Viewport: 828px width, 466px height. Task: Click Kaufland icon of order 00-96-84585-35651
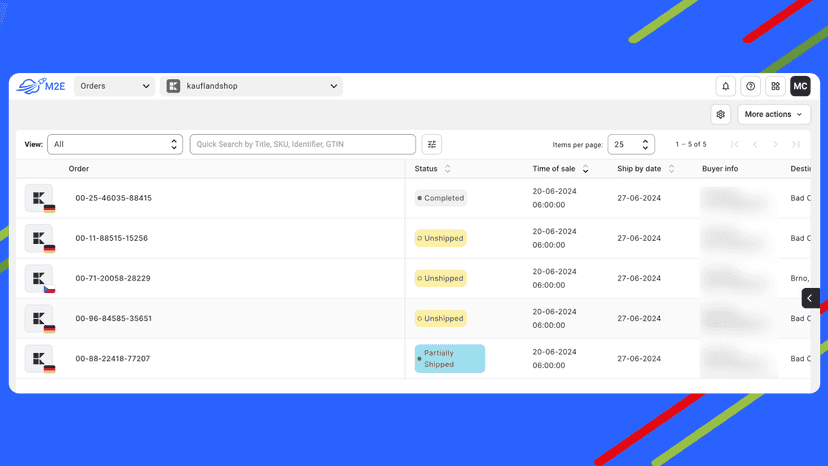point(39,319)
